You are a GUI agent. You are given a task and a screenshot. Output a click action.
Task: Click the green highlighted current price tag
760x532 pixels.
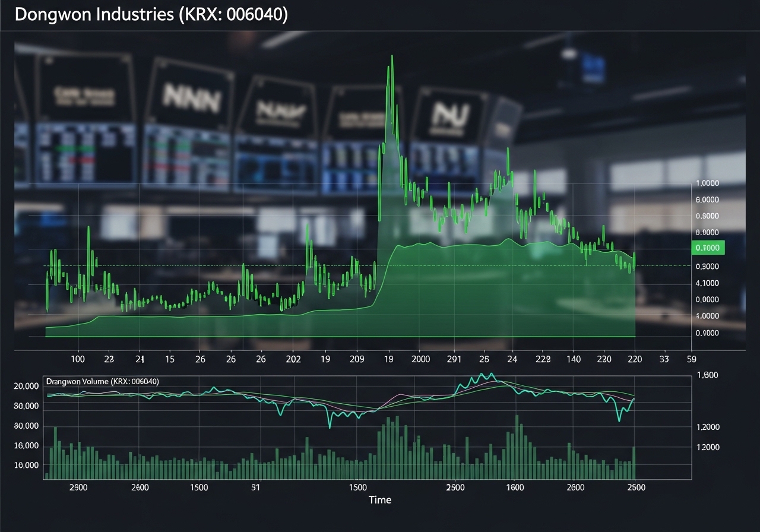click(708, 248)
